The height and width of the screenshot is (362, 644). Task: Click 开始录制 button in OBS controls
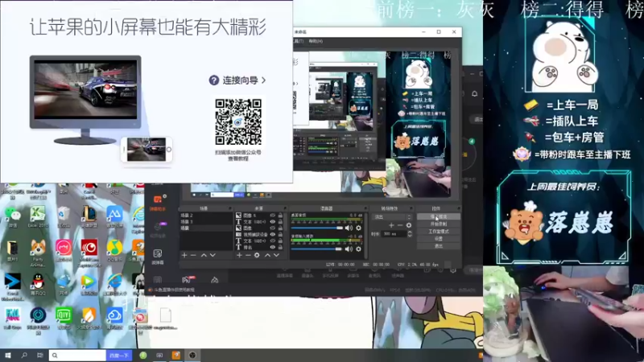(x=439, y=224)
